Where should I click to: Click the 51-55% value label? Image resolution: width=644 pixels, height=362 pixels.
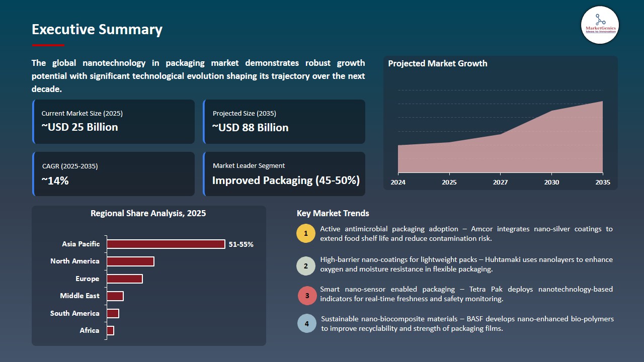click(x=240, y=244)
